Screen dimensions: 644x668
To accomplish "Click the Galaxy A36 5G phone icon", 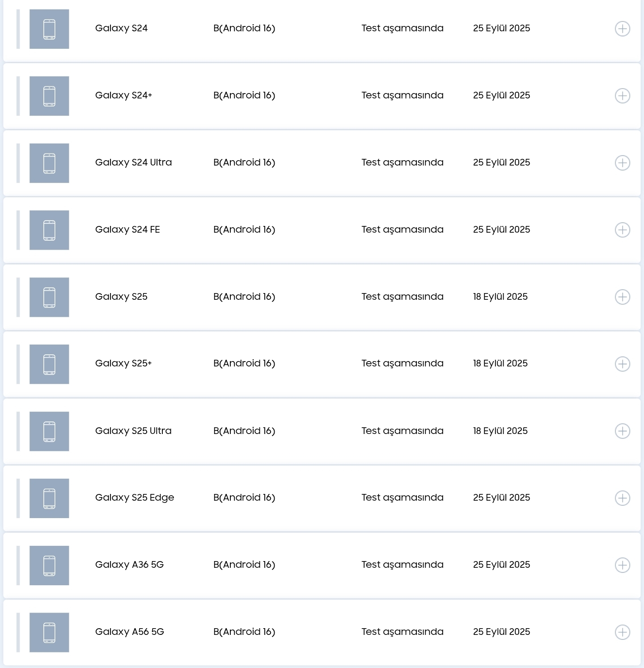I will click(49, 566).
